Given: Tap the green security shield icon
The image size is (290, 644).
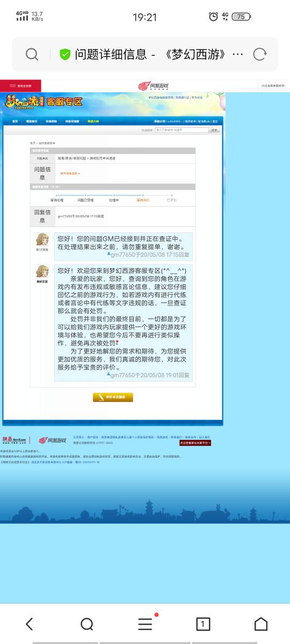Looking at the screenshot, I should click(x=65, y=54).
